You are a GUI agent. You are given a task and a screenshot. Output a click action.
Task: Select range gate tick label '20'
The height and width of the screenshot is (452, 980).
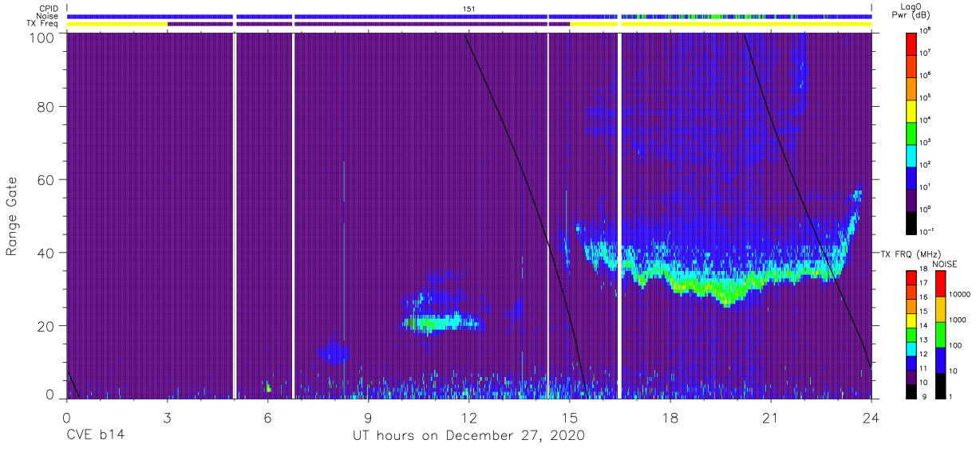coord(45,325)
